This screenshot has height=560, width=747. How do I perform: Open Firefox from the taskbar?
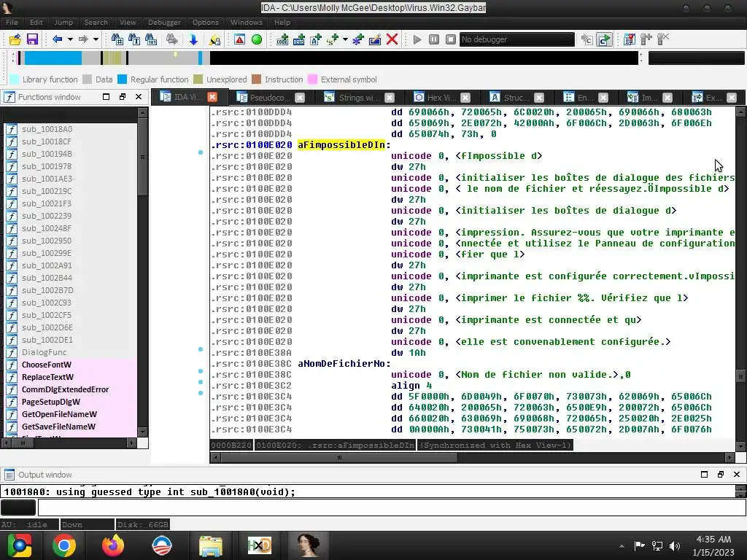113,545
